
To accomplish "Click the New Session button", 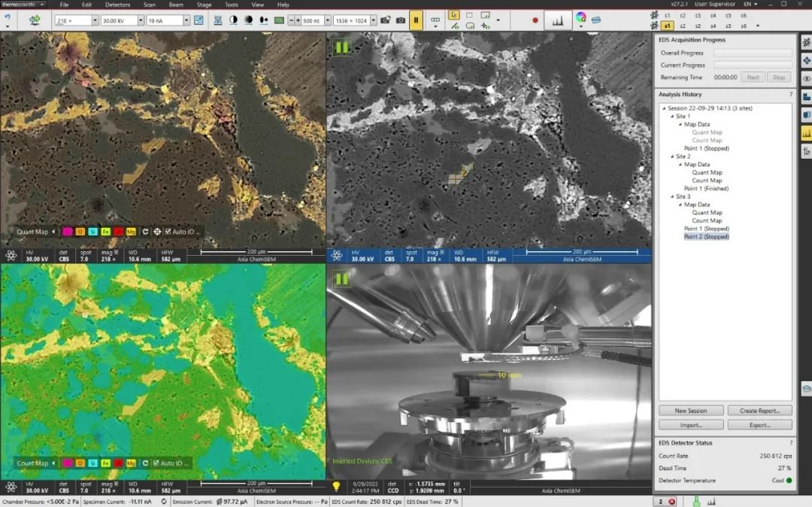I will coord(691,411).
